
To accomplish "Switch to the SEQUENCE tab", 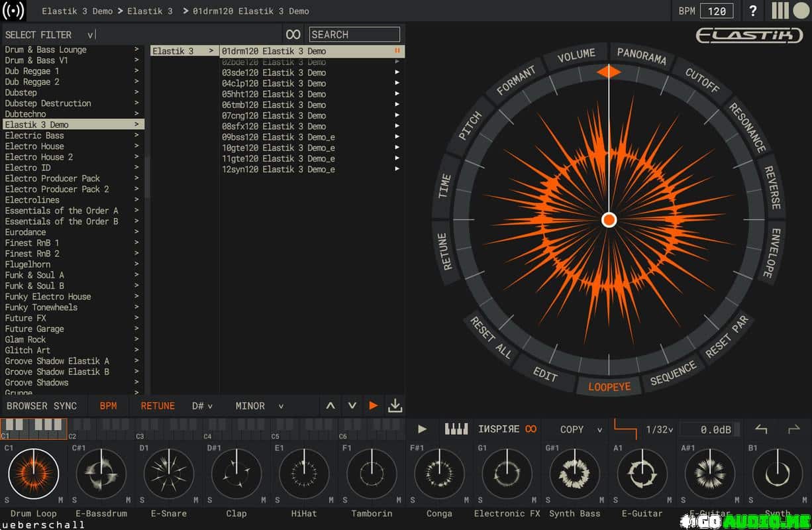I will tap(673, 373).
